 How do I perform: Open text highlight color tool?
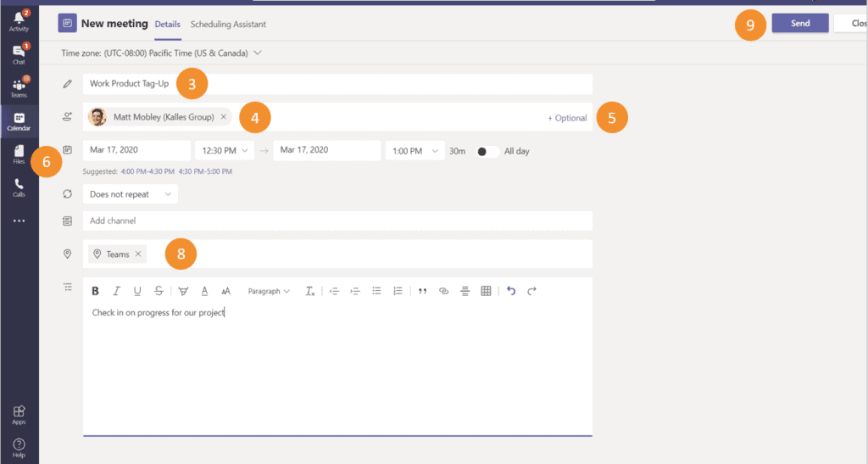click(183, 291)
